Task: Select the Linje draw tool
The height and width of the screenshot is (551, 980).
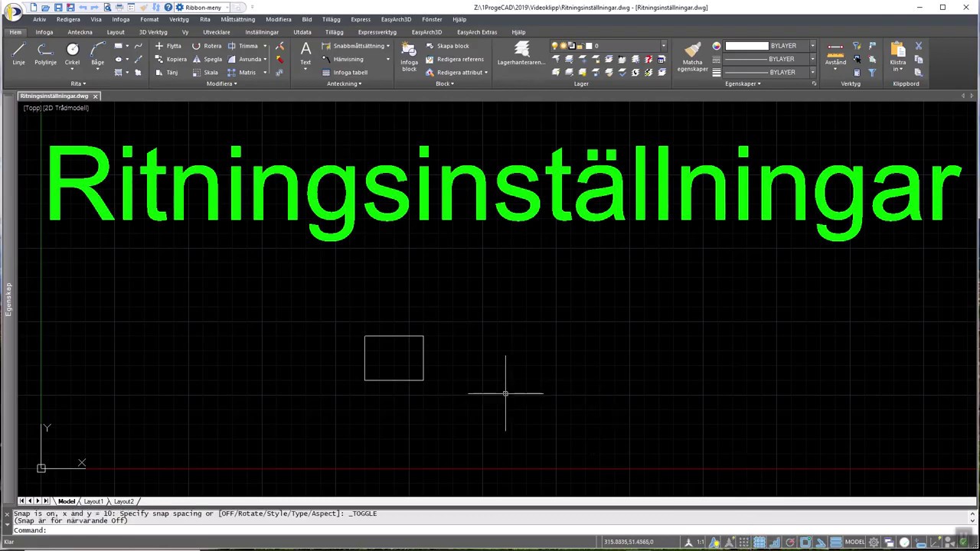Action: point(18,54)
